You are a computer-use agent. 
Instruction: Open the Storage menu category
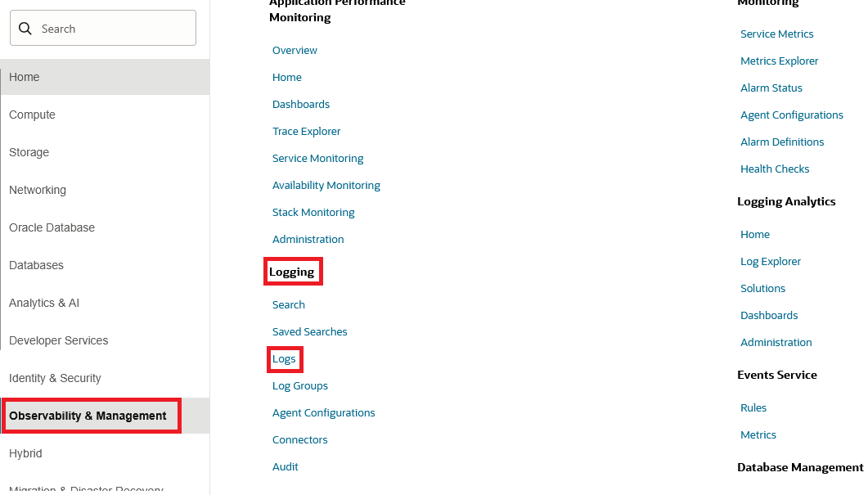tap(29, 152)
